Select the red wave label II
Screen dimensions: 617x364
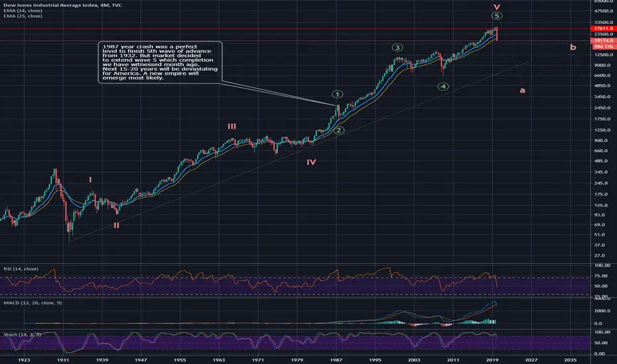click(117, 226)
